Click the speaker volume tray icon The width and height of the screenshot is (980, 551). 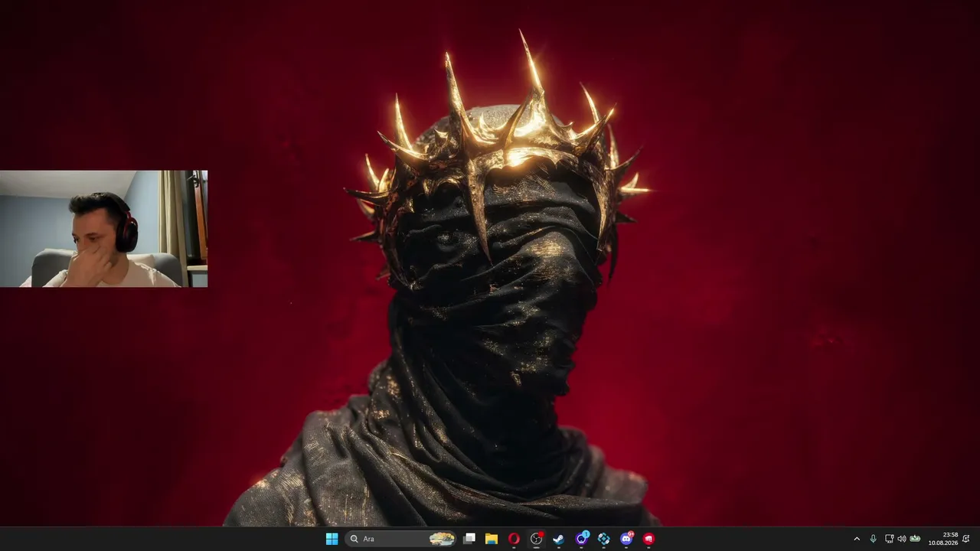[x=901, y=539]
